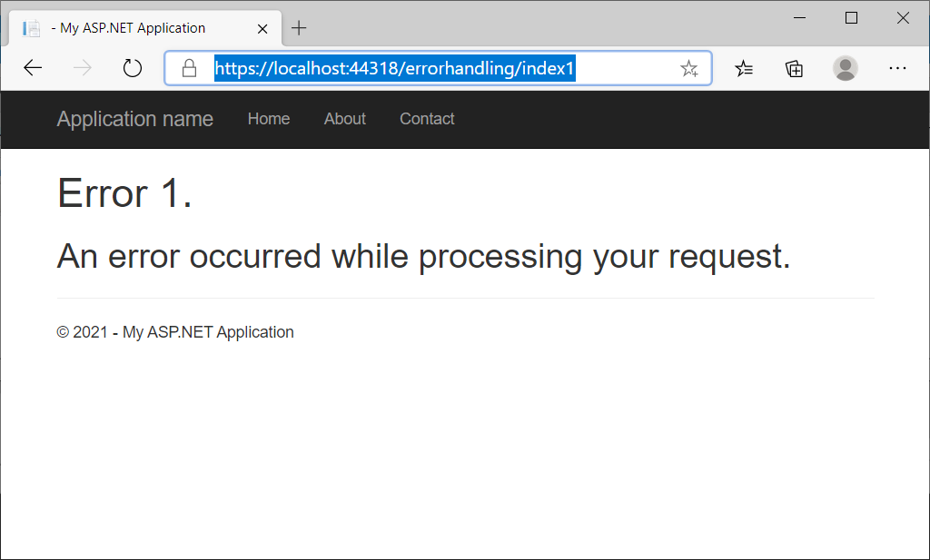Open the About page link
The image size is (930, 560).
(345, 119)
